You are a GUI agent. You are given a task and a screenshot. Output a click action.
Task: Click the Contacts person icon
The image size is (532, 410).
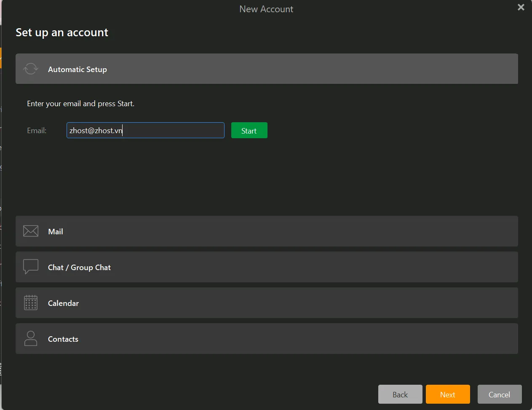coord(31,338)
